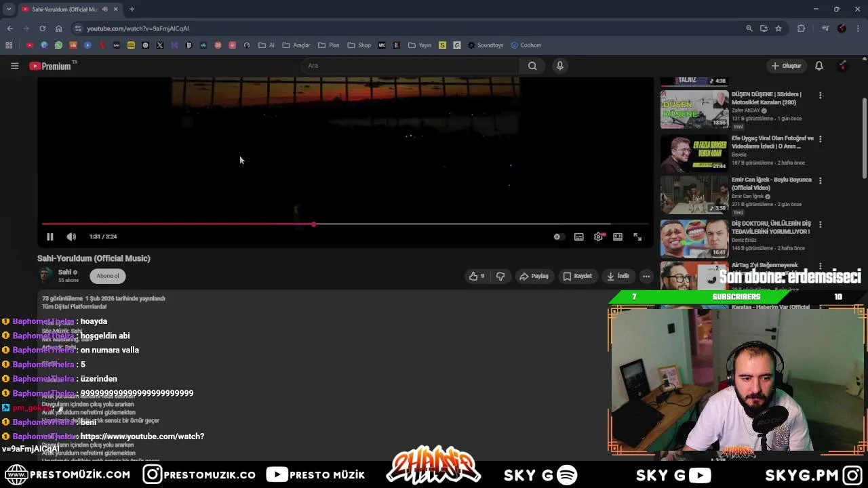Download the video with İndir
The image size is (868, 488).
(618, 276)
